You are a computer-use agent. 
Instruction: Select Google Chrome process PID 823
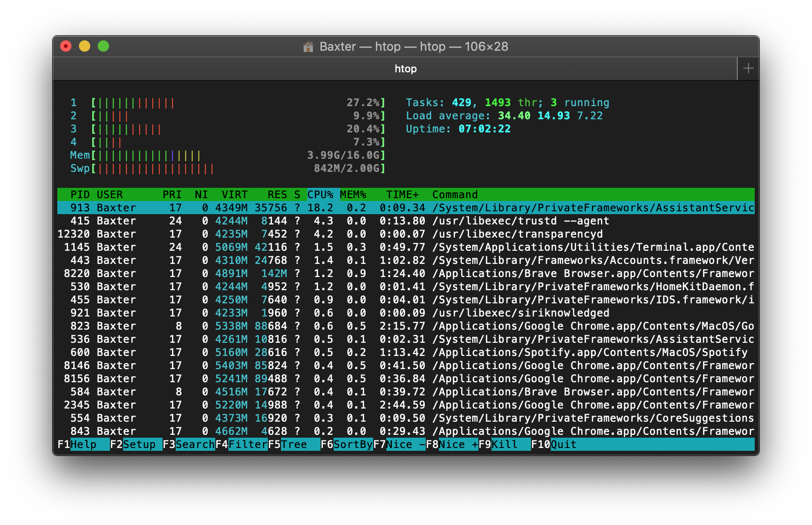click(406, 326)
